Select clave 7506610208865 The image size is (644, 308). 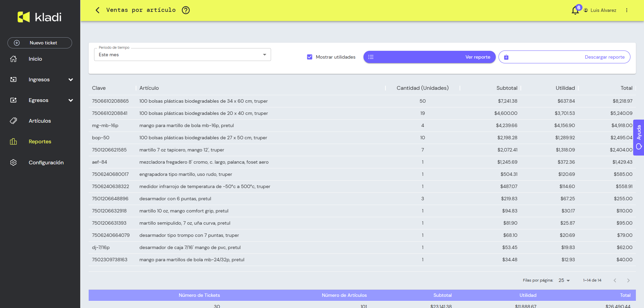click(110, 101)
